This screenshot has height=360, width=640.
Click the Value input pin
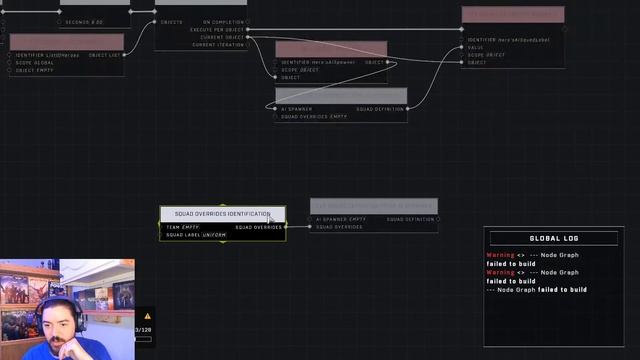click(462, 47)
